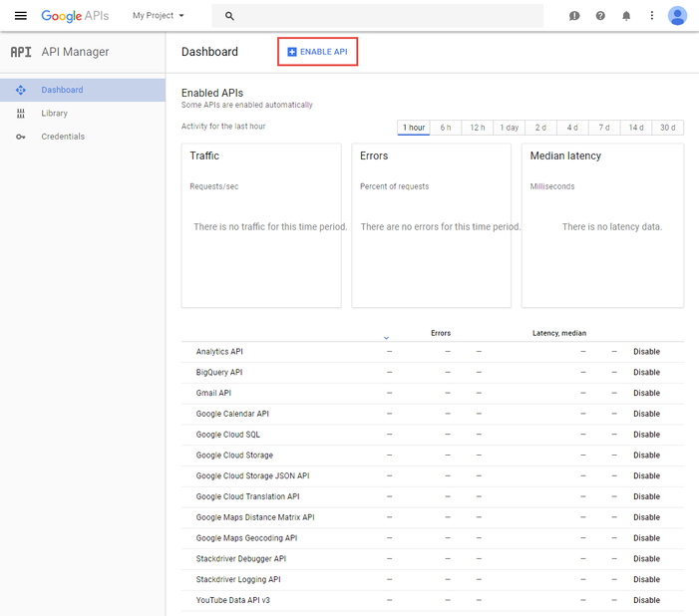The width and height of the screenshot is (699, 616).
Task: Disable the Google Calendar API
Action: (x=646, y=414)
